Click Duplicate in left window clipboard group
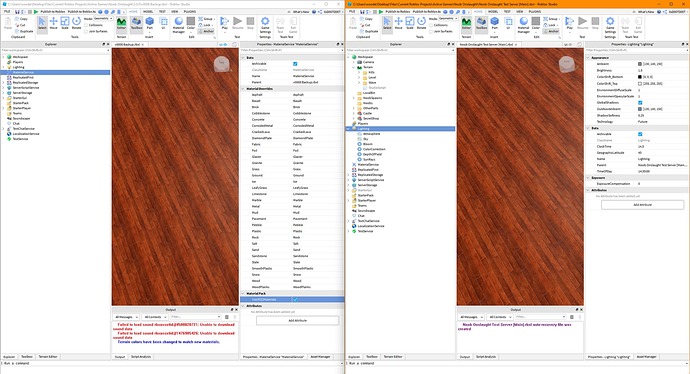 [24, 31]
